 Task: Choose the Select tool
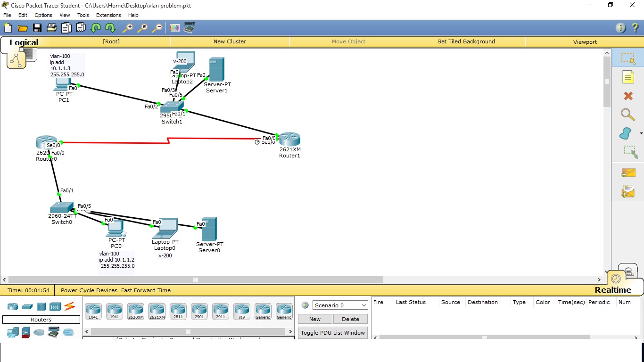[x=628, y=58]
